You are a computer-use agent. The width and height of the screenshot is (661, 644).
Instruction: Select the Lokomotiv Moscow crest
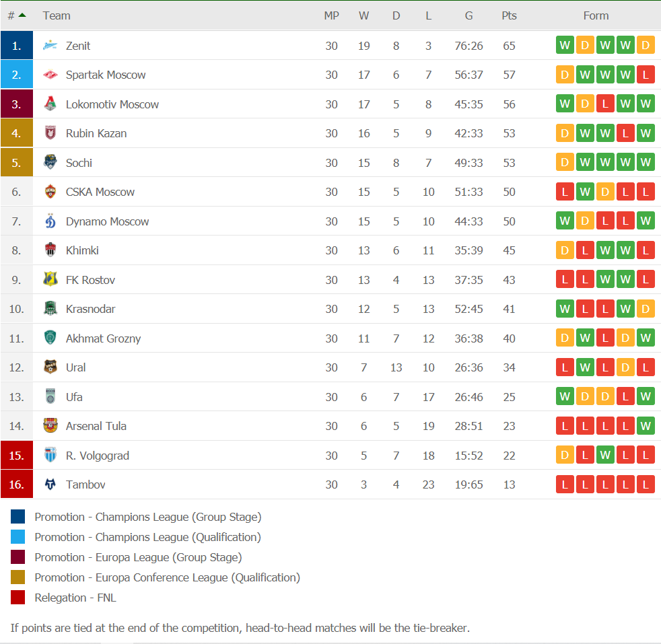[50, 104]
